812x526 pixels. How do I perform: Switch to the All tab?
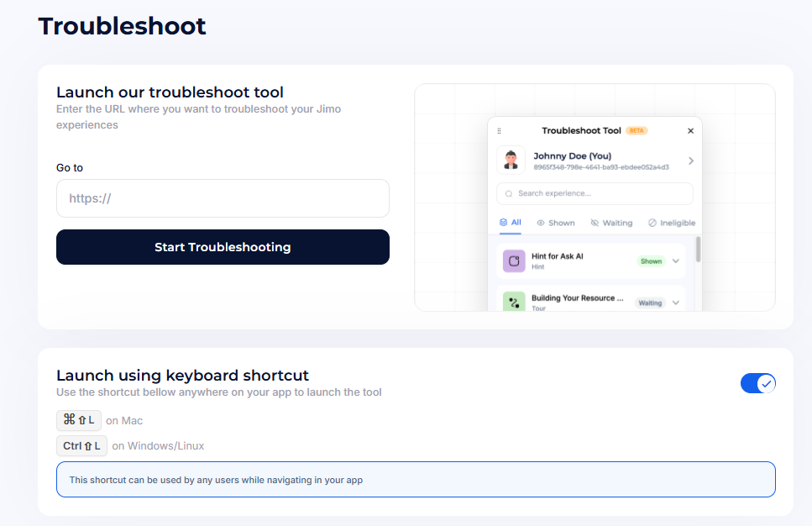511,223
